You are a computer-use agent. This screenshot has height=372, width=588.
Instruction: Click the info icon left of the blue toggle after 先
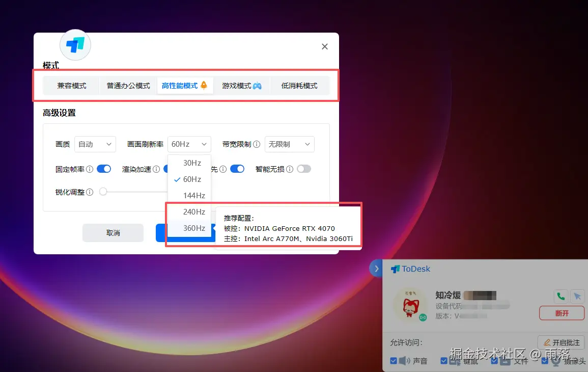pos(223,169)
